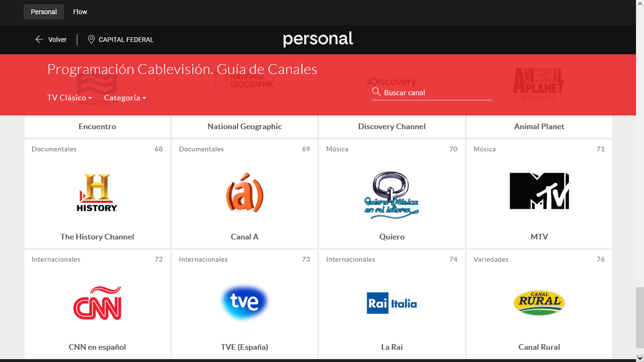Click channel number 76
The image size is (644, 362).
(601, 259)
